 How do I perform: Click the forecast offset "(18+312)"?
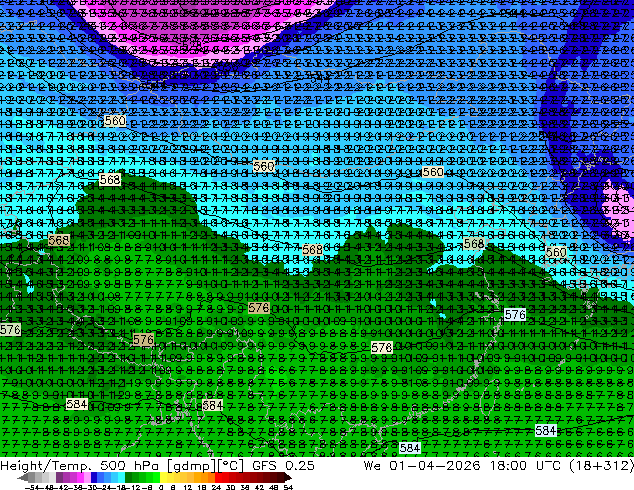tap(601, 466)
